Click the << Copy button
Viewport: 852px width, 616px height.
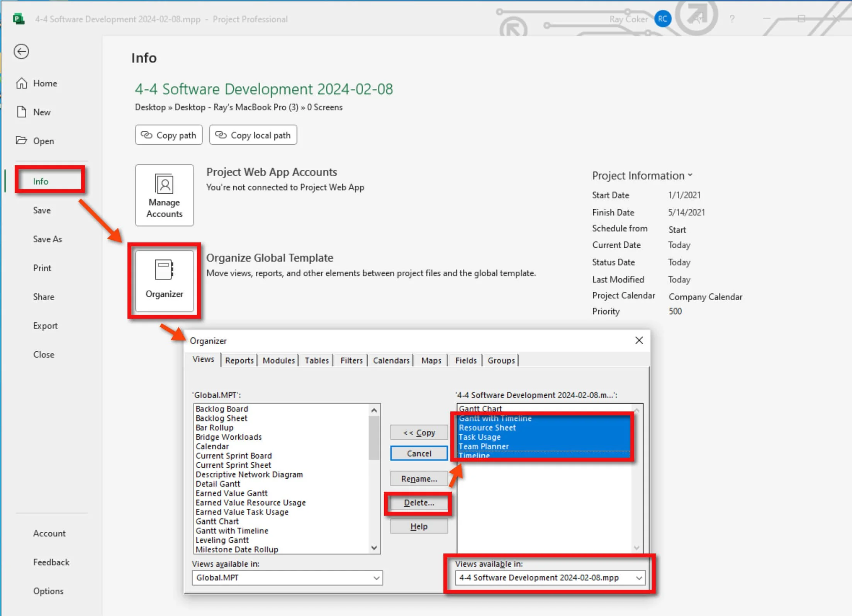[x=419, y=432]
